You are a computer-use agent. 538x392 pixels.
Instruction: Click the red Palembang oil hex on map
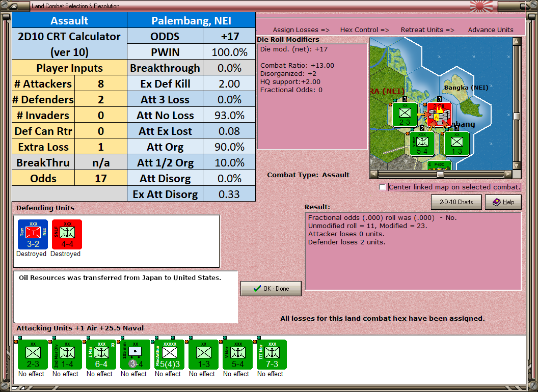[439, 115]
